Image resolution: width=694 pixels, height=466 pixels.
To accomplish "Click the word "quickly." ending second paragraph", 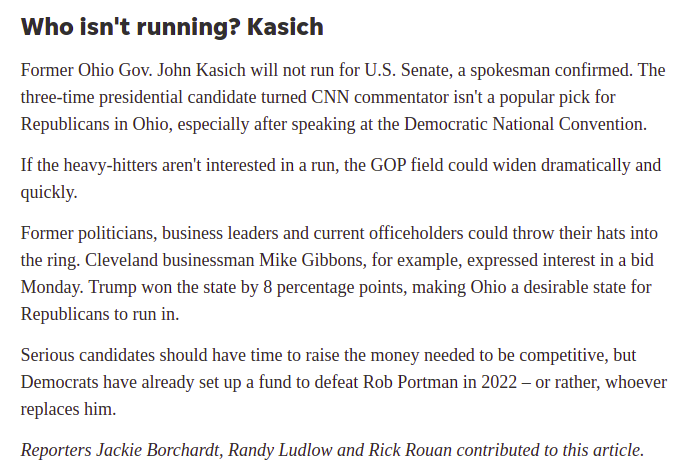I will coord(49,193).
